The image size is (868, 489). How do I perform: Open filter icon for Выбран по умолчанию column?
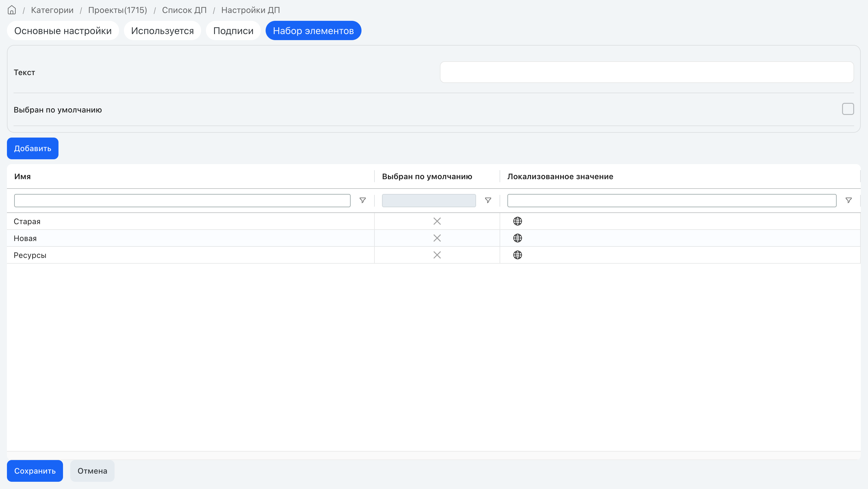click(488, 200)
